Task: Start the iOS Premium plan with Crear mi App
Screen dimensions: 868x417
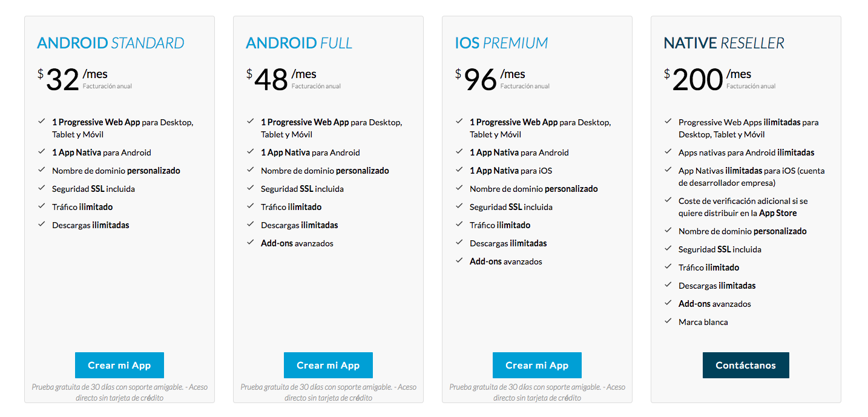Action: coord(537,365)
